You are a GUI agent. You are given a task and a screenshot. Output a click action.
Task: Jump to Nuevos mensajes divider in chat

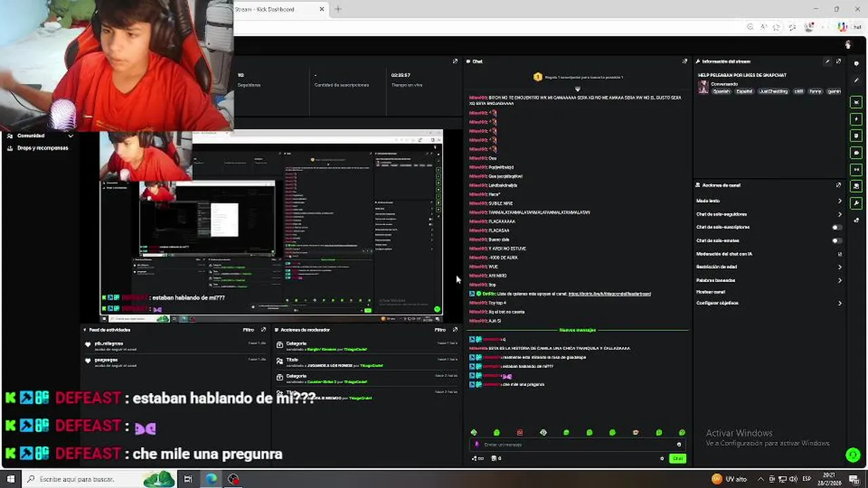click(x=577, y=330)
